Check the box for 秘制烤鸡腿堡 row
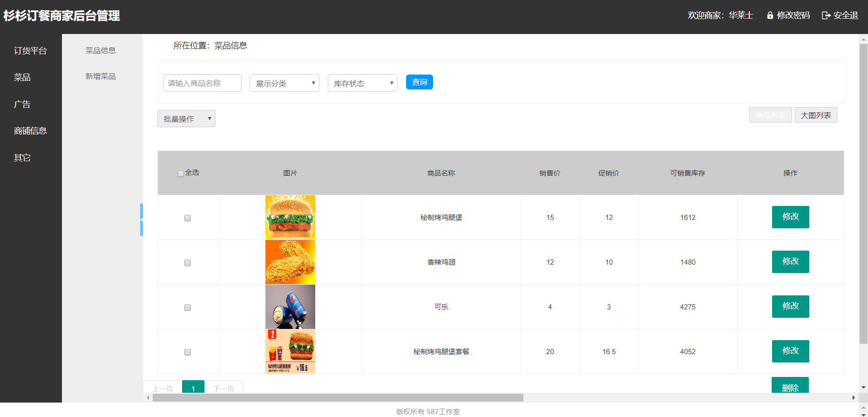Image resolution: width=868 pixels, height=417 pixels. (x=188, y=218)
